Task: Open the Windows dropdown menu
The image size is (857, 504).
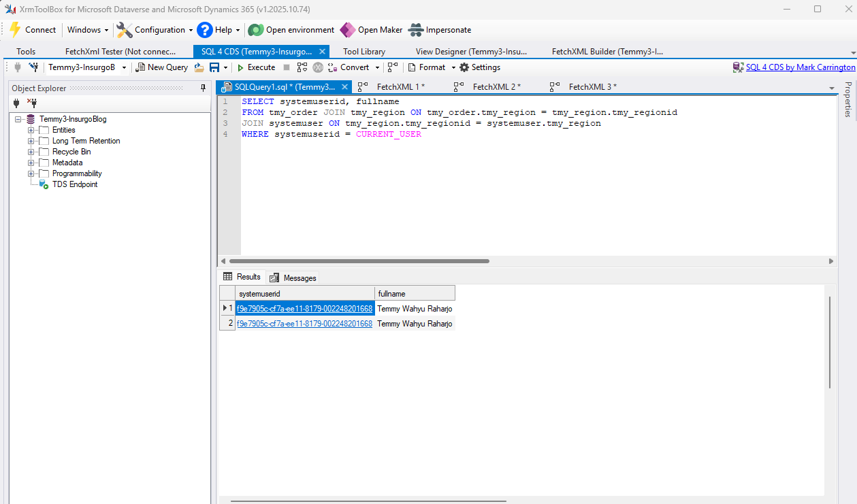Action: click(88, 30)
